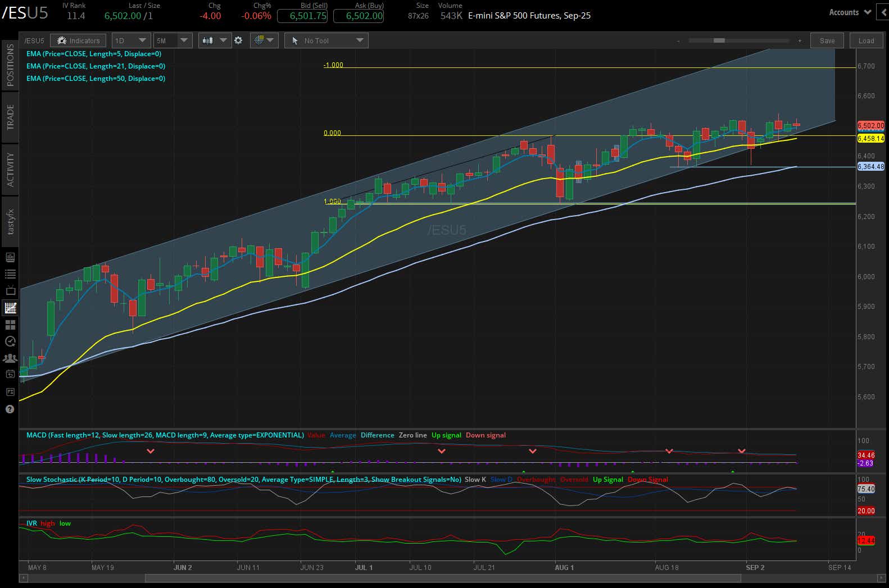Image resolution: width=889 pixels, height=588 pixels.
Task: Click the Bid (Sell) 6,501.75 price box
Action: (x=302, y=16)
